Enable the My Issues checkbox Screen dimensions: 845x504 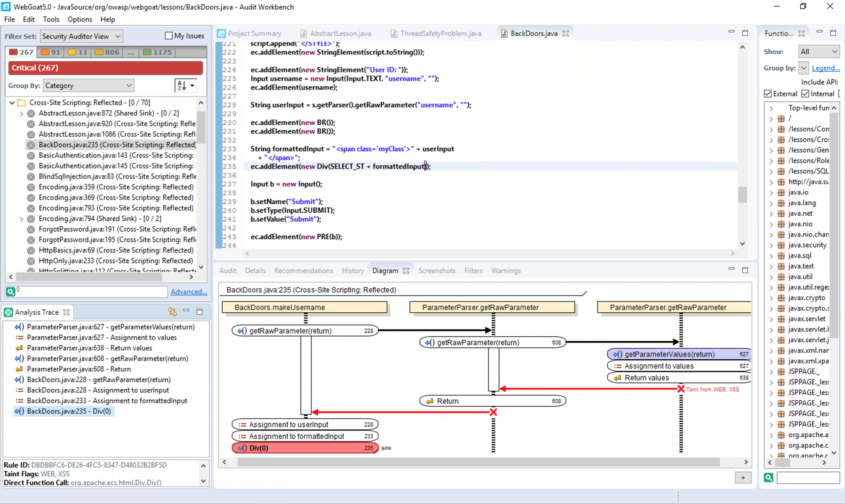[169, 36]
